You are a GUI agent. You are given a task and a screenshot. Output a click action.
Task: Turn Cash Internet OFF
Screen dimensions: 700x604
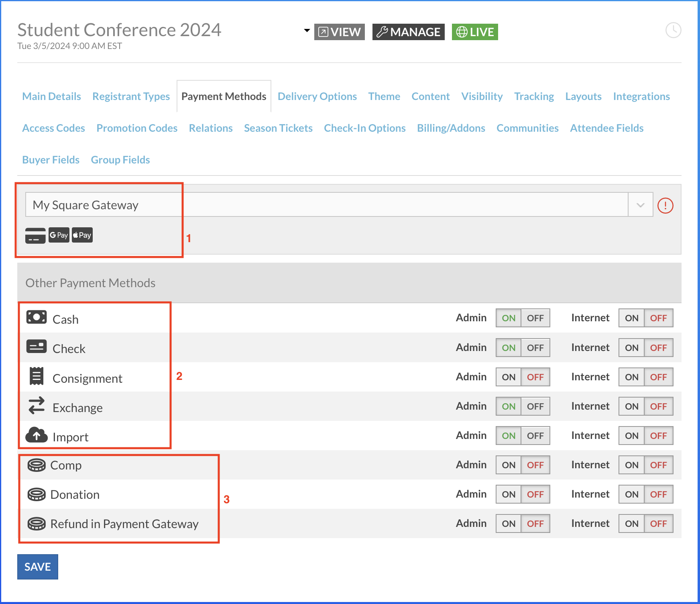pos(658,318)
